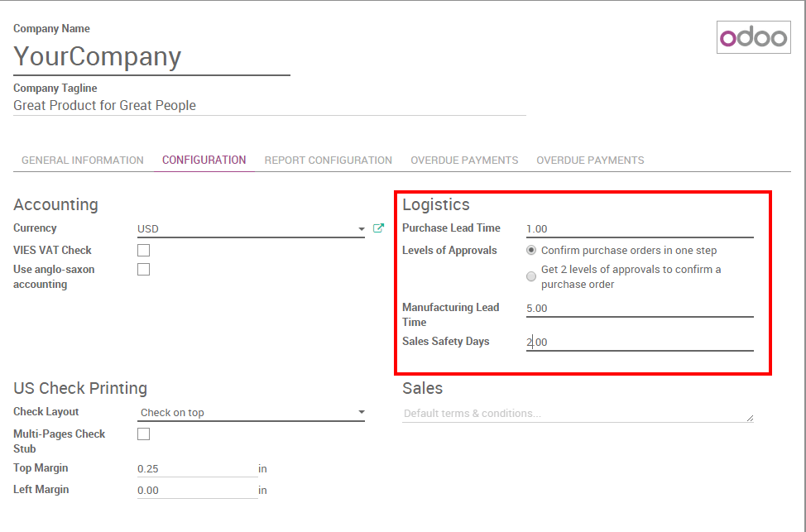Open currency record via external link icon
This screenshot has width=806, height=532.
pos(378,228)
